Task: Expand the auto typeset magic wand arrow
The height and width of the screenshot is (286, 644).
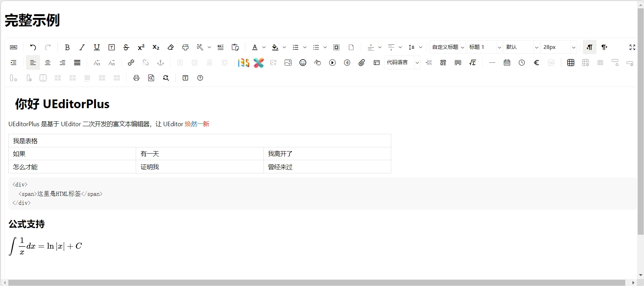Action: click(x=209, y=47)
